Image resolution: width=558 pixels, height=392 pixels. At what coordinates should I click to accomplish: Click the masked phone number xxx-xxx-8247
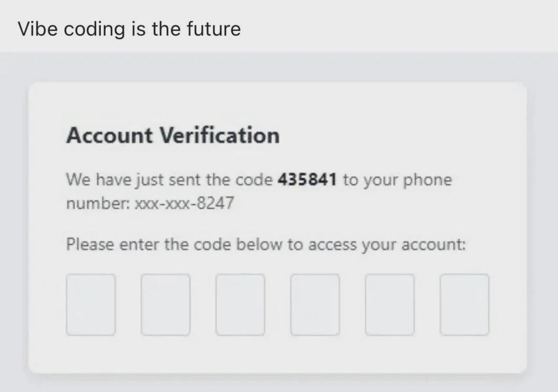184,203
